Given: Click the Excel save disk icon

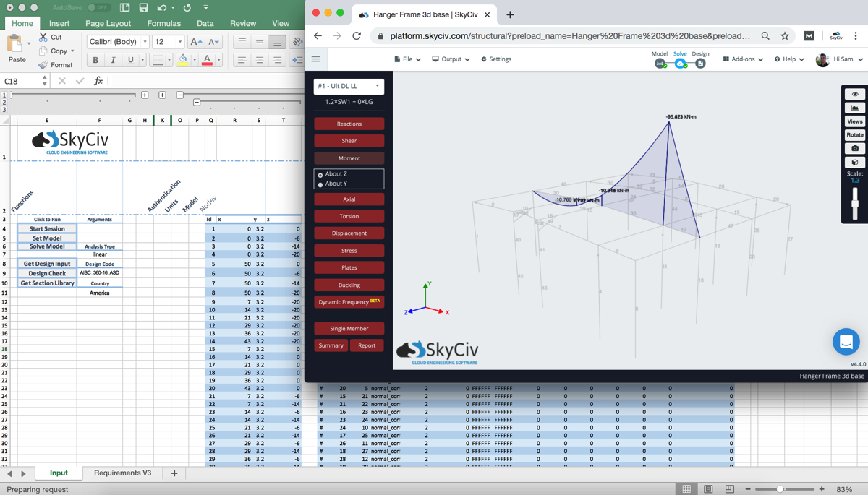Looking at the screenshot, I should click(x=143, y=7).
